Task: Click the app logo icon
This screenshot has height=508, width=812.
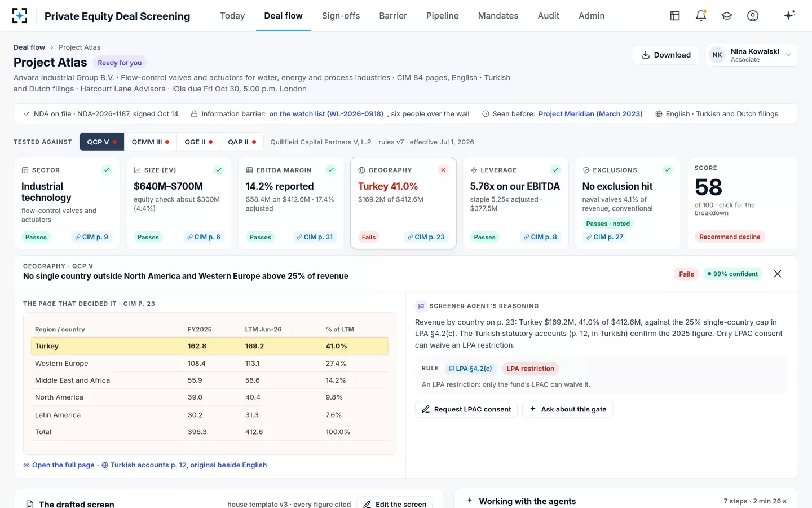Action: pos(20,16)
